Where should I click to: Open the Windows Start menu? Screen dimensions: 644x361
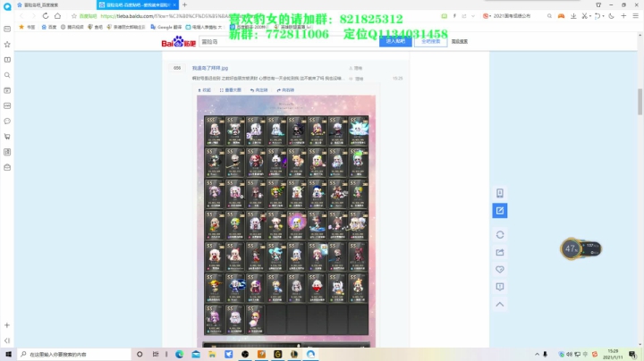[x=8, y=354]
